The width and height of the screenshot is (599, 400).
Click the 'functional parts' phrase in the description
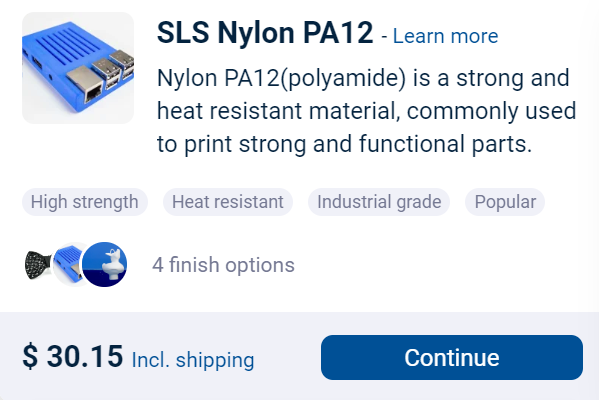[x=445, y=144]
